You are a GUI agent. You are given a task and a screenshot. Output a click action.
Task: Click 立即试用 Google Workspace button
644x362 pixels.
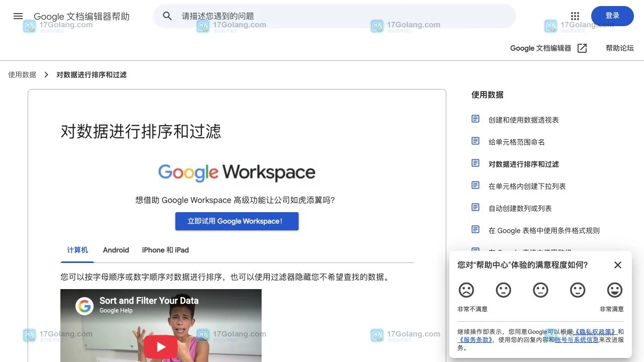[x=237, y=221]
